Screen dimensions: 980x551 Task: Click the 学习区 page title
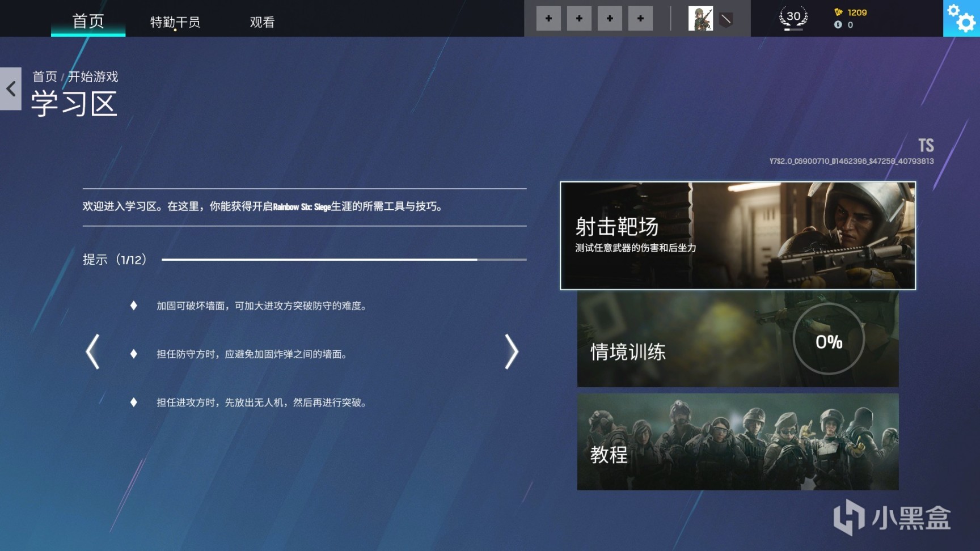[74, 104]
